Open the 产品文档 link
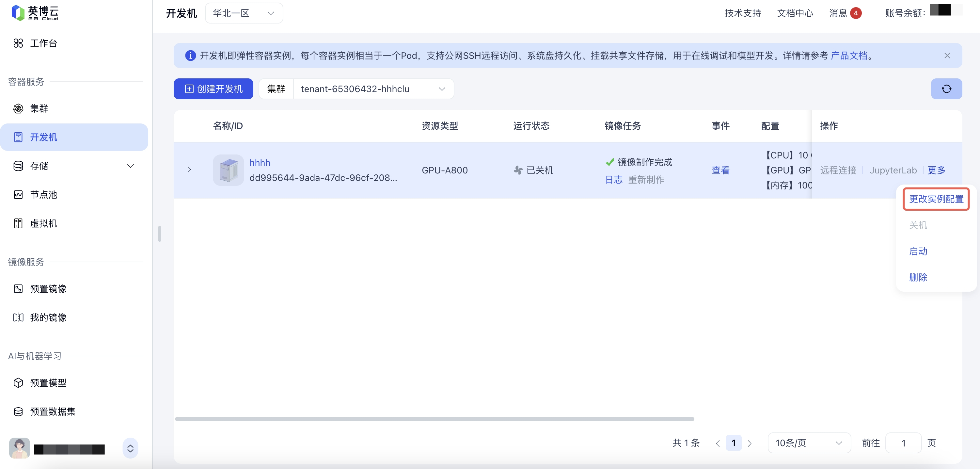 point(848,56)
